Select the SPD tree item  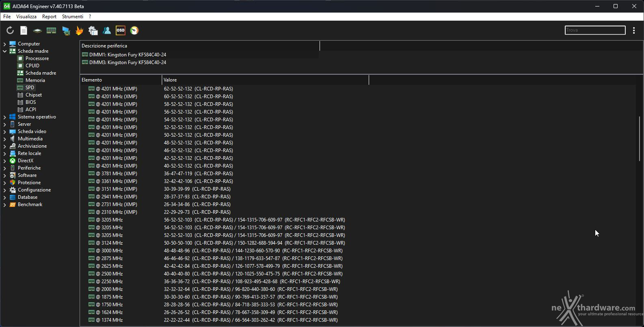(30, 88)
